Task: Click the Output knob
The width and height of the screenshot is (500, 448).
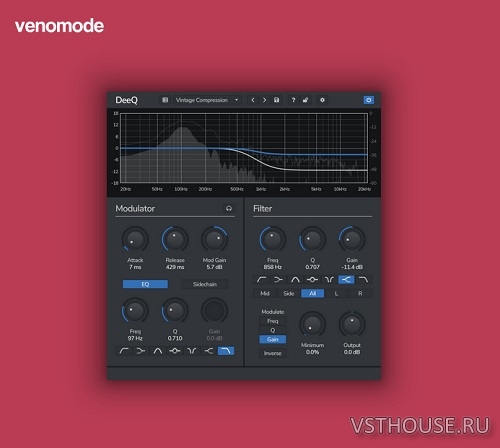Action: coord(352,324)
